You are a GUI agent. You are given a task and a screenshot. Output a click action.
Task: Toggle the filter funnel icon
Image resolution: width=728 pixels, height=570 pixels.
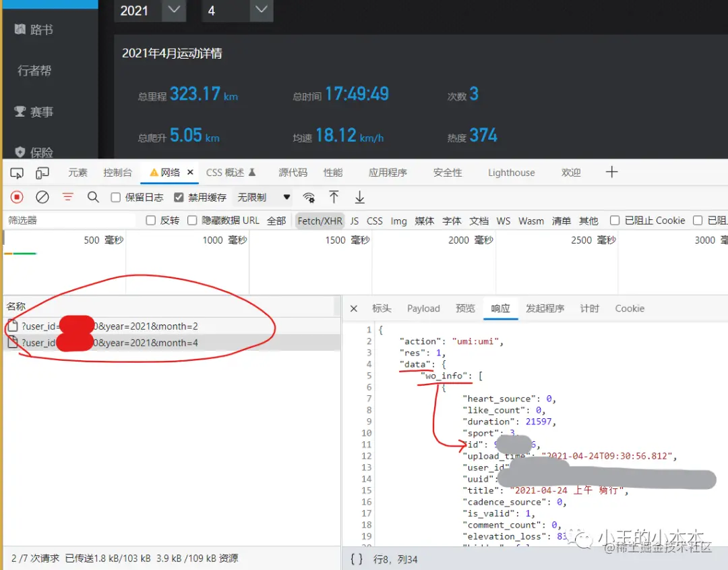pyautogui.click(x=68, y=198)
